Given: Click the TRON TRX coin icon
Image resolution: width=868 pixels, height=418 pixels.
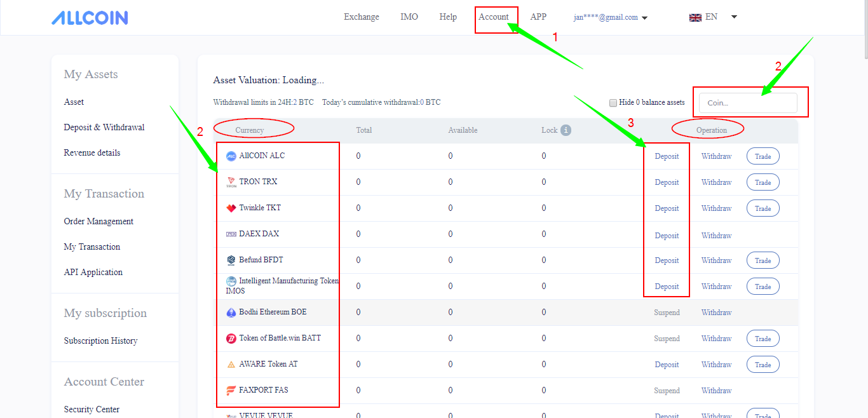Looking at the screenshot, I should coord(231,182).
